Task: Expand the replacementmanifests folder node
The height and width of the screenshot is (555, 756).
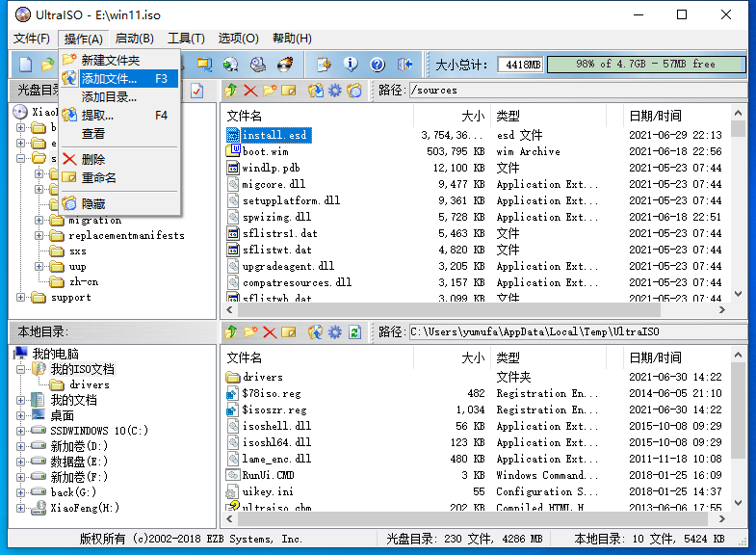Action: (x=39, y=236)
